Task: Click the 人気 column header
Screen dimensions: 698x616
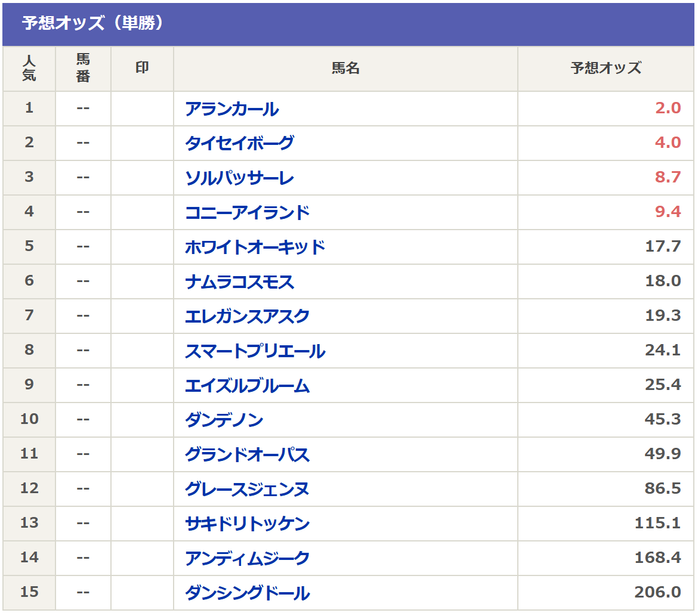Action: click(x=29, y=69)
